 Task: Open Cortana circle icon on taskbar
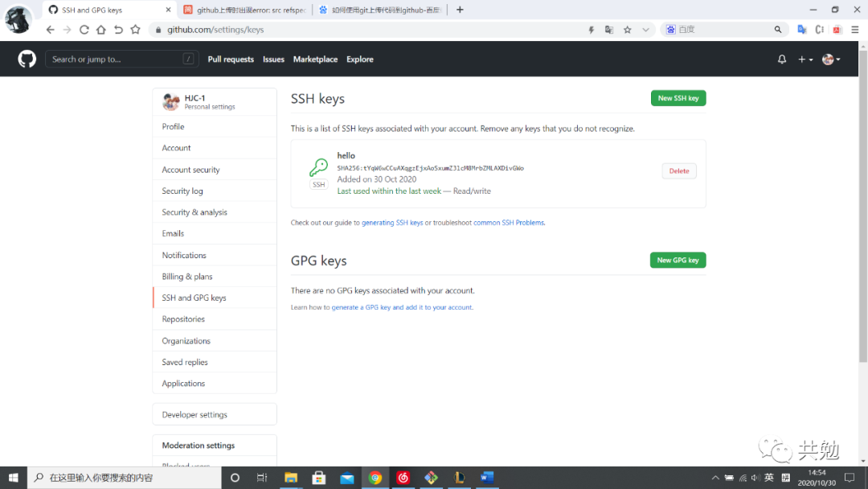235,478
